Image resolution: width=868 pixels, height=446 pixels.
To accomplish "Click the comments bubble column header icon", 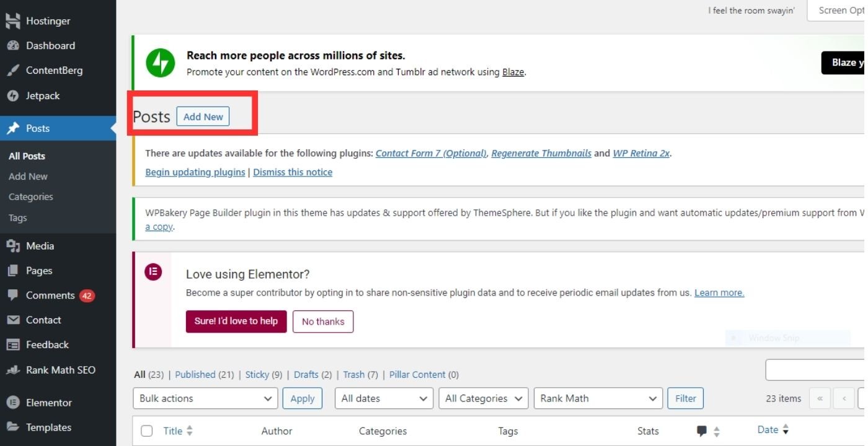I will [x=702, y=431].
